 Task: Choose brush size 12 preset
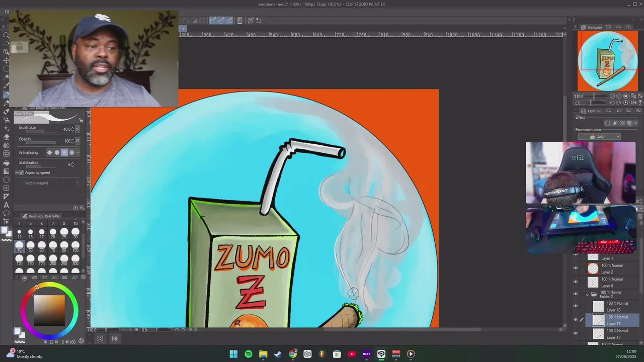tap(19, 233)
